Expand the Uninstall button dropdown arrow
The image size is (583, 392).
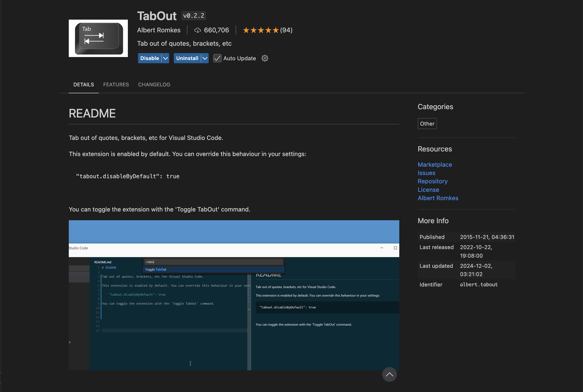point(205,58)
